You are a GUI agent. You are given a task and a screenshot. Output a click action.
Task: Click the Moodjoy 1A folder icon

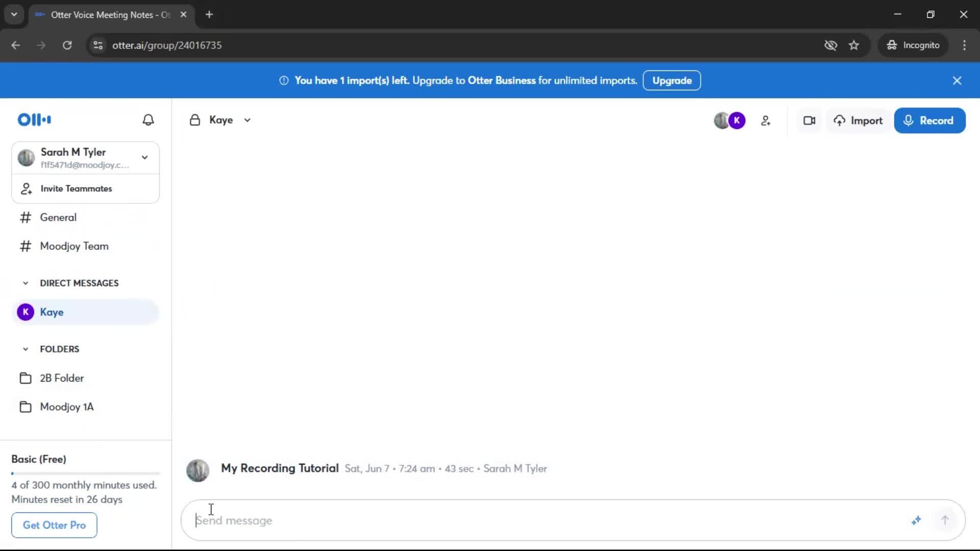26,407
